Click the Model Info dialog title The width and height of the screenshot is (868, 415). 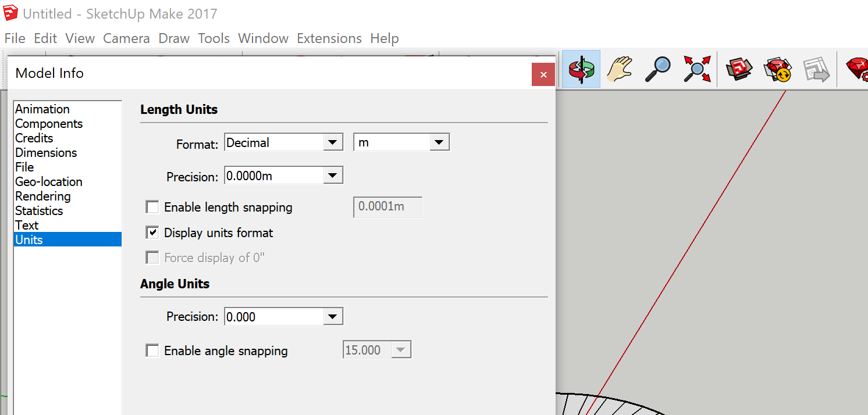[x=49, y=73]
